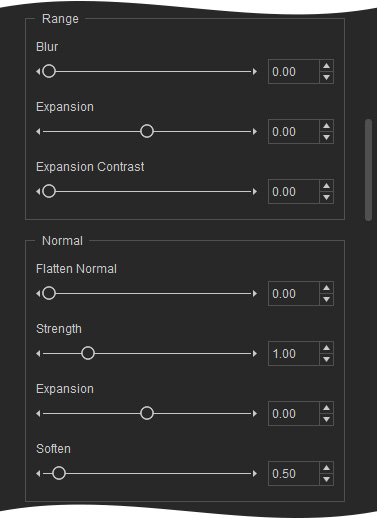This screenshot has width=377, height=518.
Task: Decrease Flatten Normal value with down stepper
Action: 326,299
